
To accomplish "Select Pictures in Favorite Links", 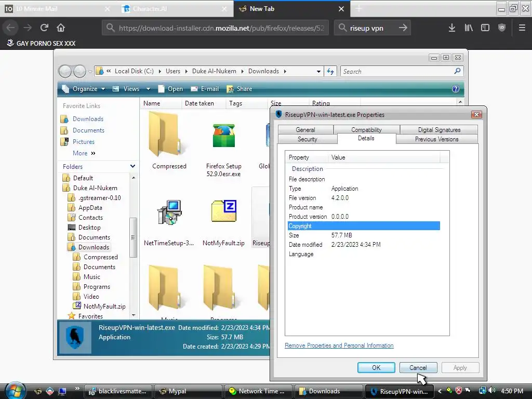I will pos(84,142).
